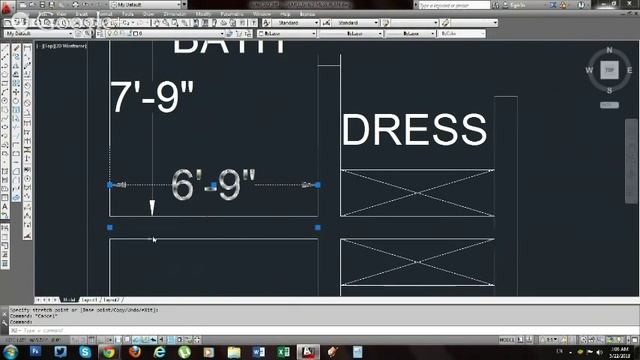
Task: Click Make Object's Layer Current icon
Action: 230,33
